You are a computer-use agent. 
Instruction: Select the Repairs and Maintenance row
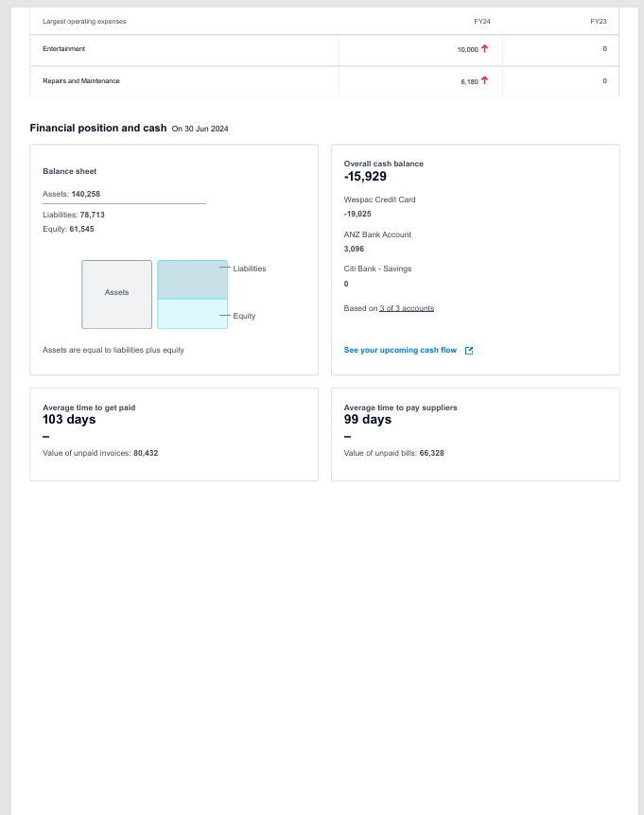click(x=324, y=81)
